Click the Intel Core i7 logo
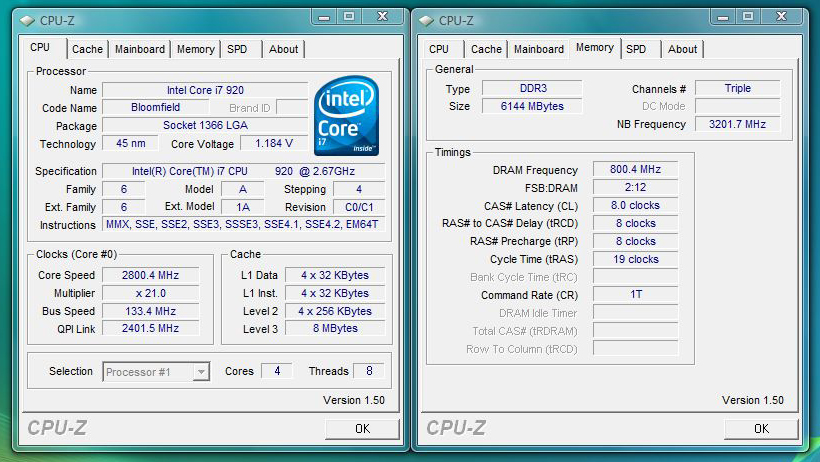The width and height of the screenshot is (820, 462). (346, 116)
